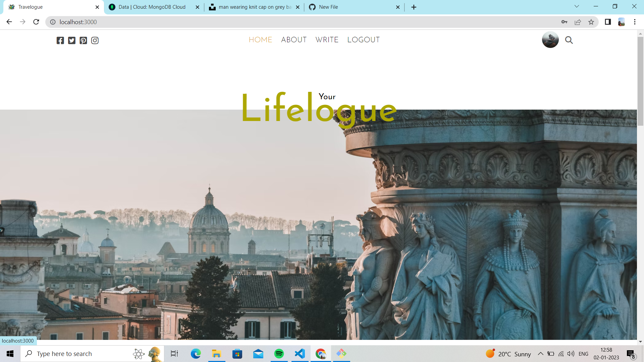This screenshot has width=644, height=362.
Task: Click the search magnifier icon in navbar
Action: pos(569,40)
